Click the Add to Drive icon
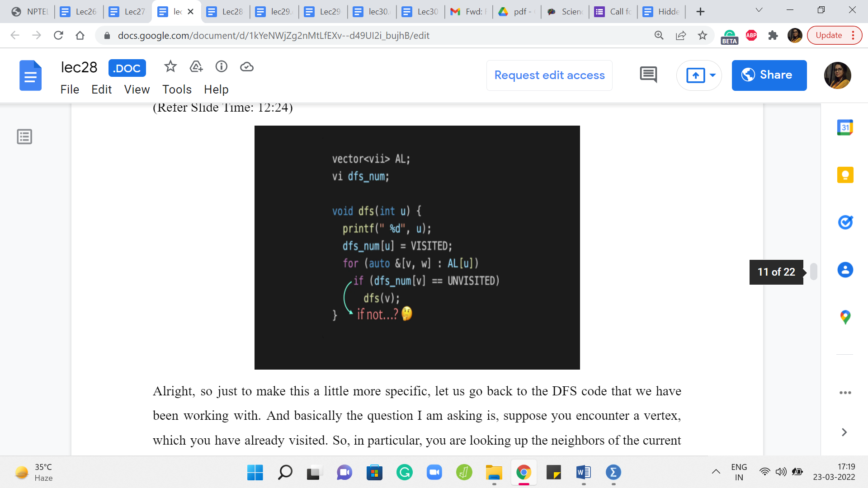 tap(196, 67)
